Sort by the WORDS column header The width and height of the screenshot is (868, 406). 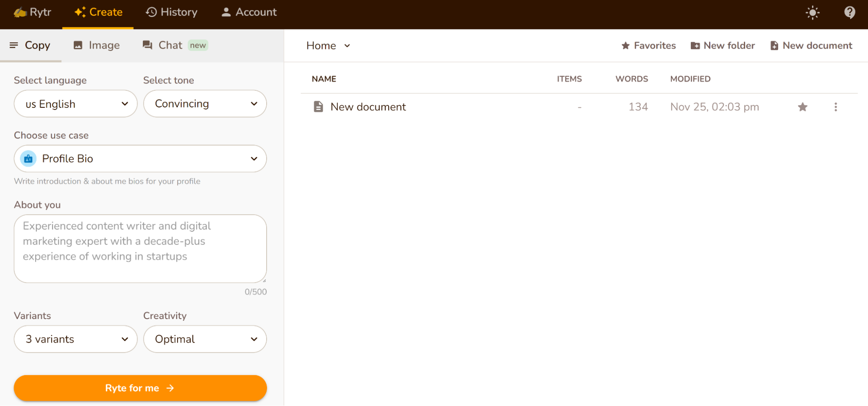click(x=632, y=79)
